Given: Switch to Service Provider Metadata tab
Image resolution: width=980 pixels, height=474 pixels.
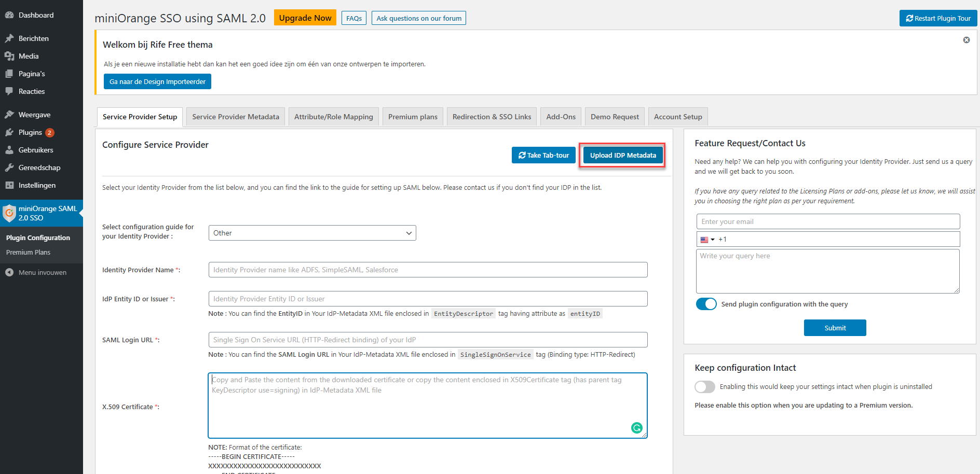Looking at the screenshot, I should pyautogui.click(x=236, y=117).
